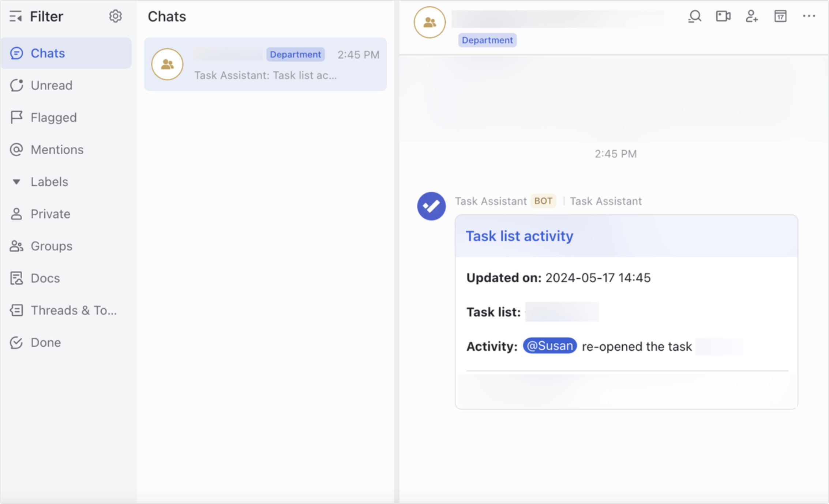Image resolution: width=829 pixels, height=504 pixels.
Task: Add a member using the add-person icon
Action: coord(751,16)
